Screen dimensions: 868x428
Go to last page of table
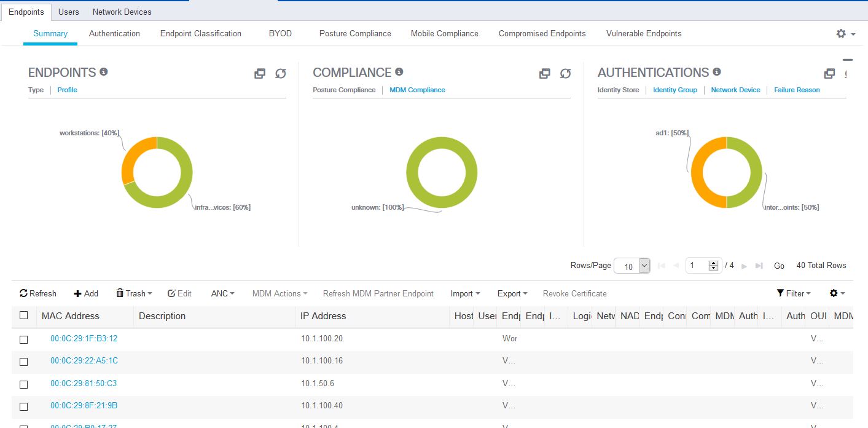point(759,266)
